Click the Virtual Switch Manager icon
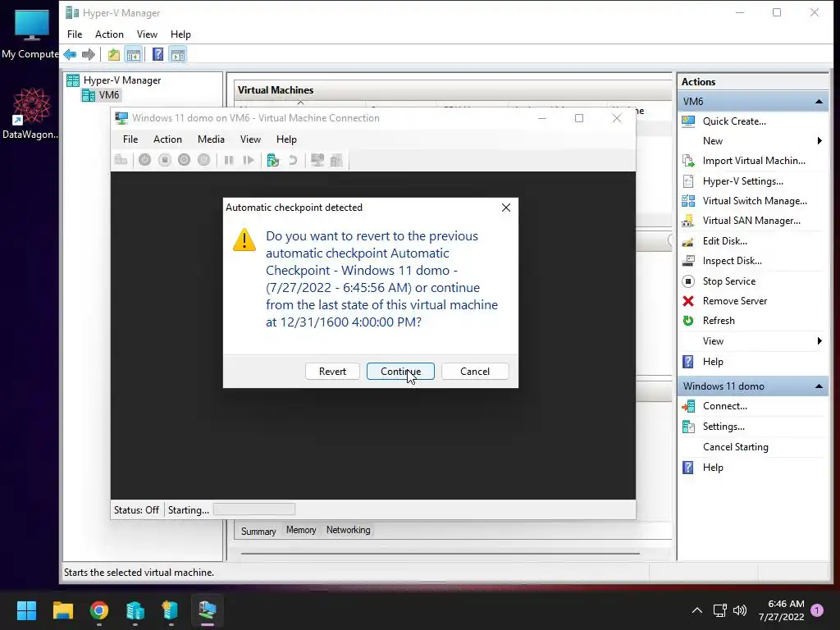 click(688, 201)
